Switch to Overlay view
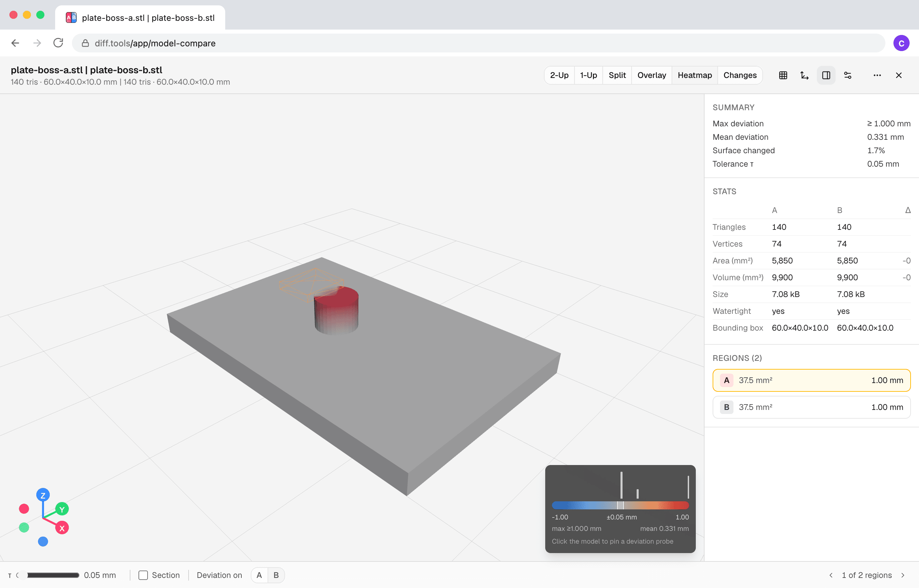Image resolution: width=919 pixels, height=588 pixels. click(x=652, y=75)
